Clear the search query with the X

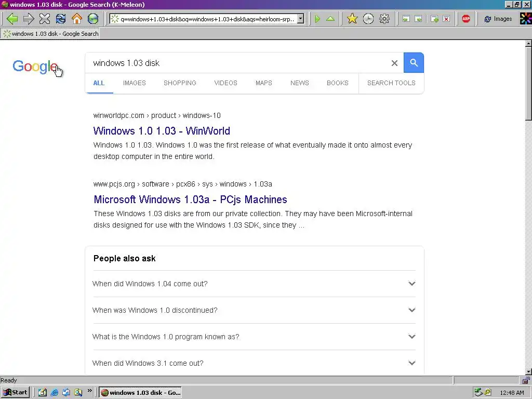394,63
